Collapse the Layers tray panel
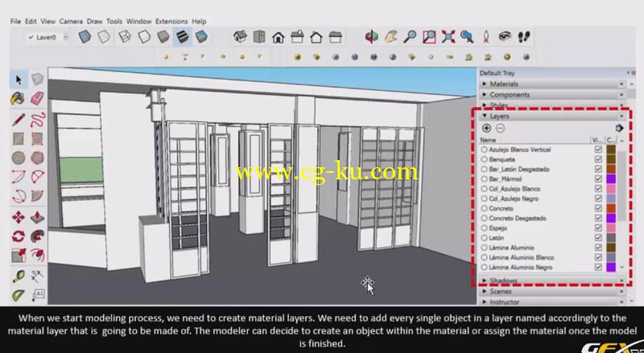 coord(552,116)
